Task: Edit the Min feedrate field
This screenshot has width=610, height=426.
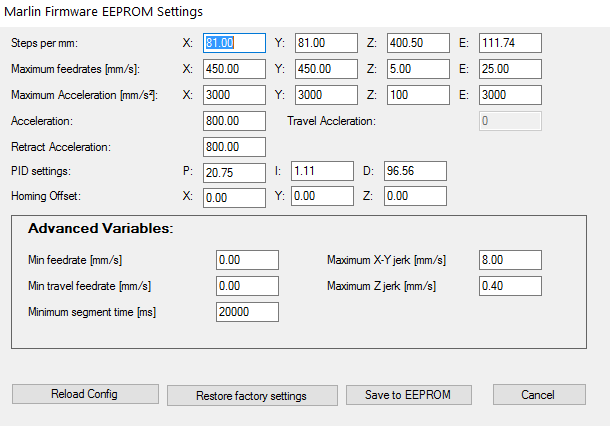Action: [247, 260]
